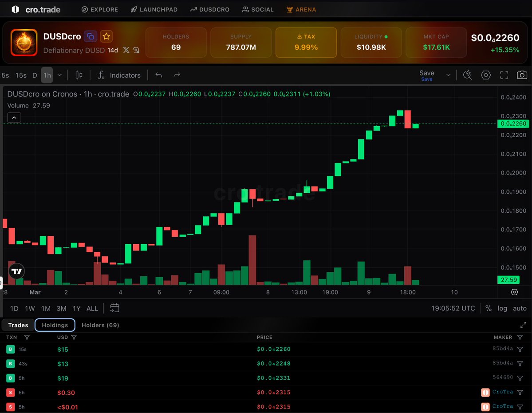Redo chart action
The image size is (532, 413).
pyautogui.click(x=177, y=75)
